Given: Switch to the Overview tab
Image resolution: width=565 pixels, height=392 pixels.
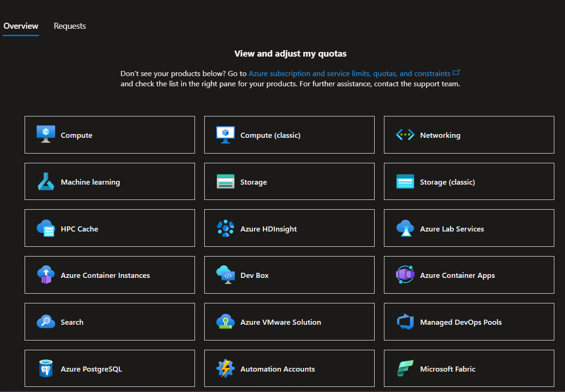Looking at the screenshot, I should (21, 26).
